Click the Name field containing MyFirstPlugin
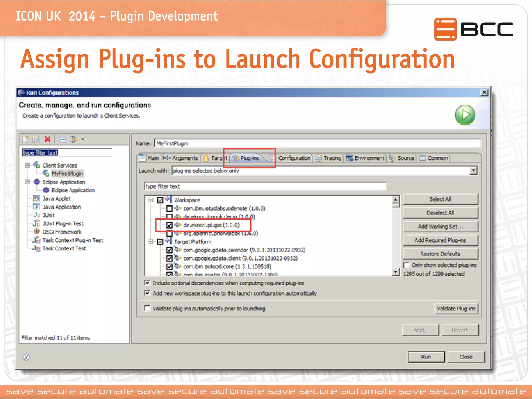Screen dimensions: 532x399 tap(317, 143)
